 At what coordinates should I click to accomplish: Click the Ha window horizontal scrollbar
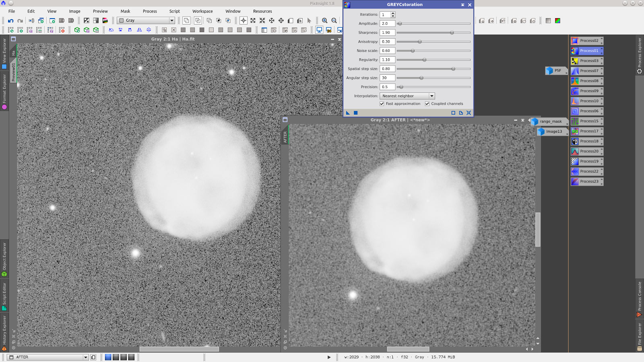coord(179,349)
